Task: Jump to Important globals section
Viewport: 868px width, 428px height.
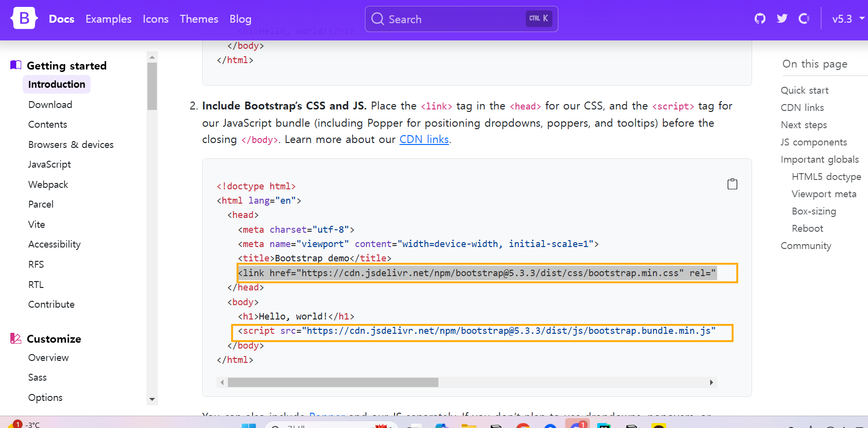Action: click(820, 159)
